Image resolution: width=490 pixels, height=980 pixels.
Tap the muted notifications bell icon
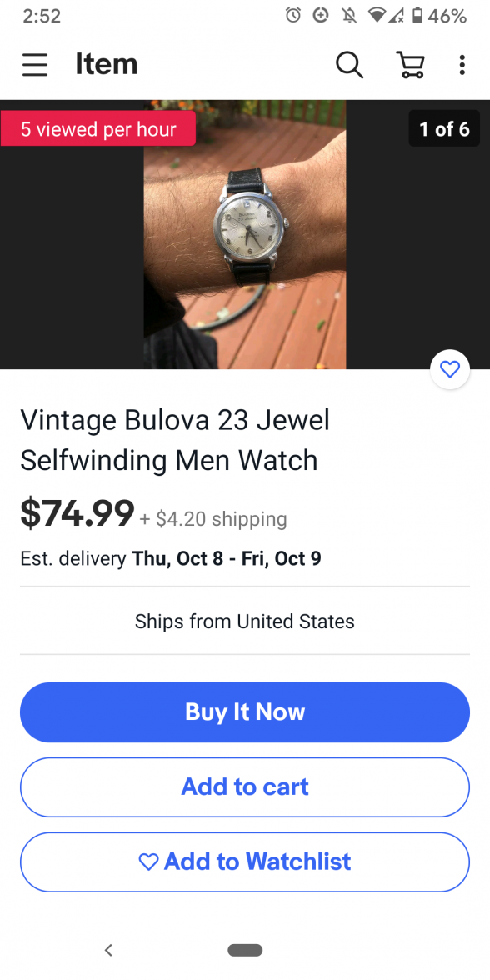(x=349, y=16)
